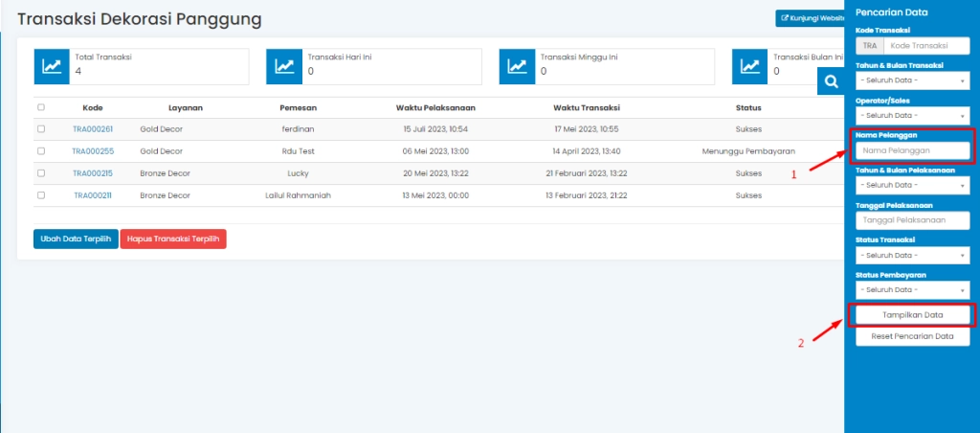Click the Tampilkan Data button
The width and height of the screenshot is (980, 433).
click(912, 314)
